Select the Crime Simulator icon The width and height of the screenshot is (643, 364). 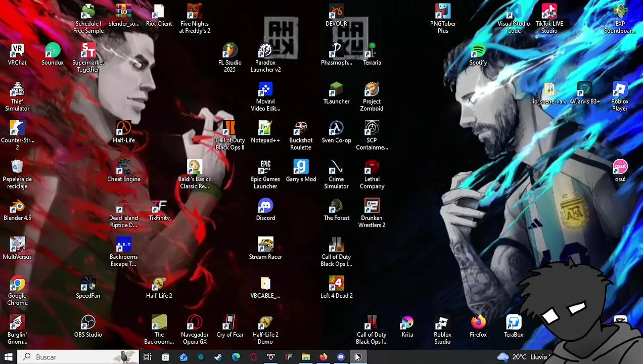point(336,174)
